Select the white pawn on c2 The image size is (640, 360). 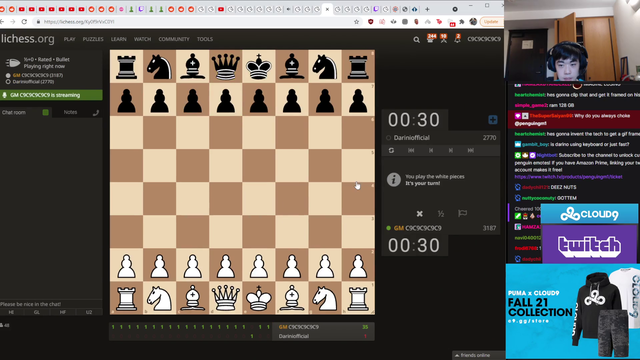193,265
